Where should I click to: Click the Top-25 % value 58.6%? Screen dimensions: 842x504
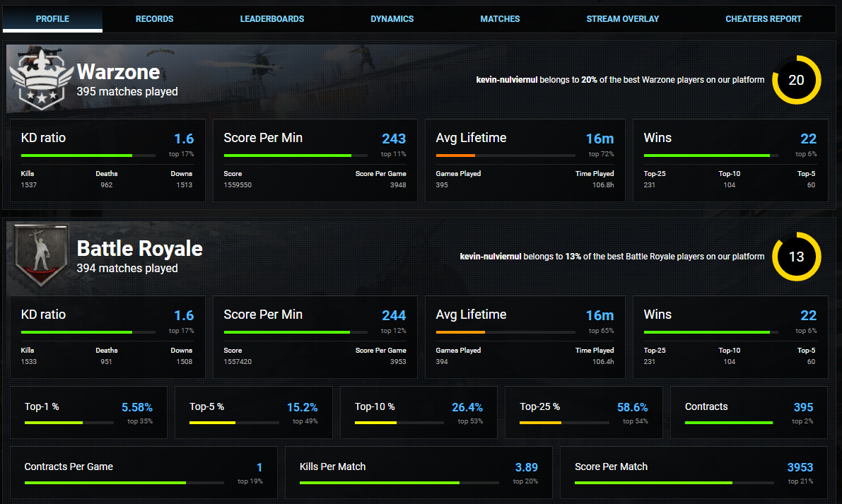pyautogui.click(x=632, y=407)
